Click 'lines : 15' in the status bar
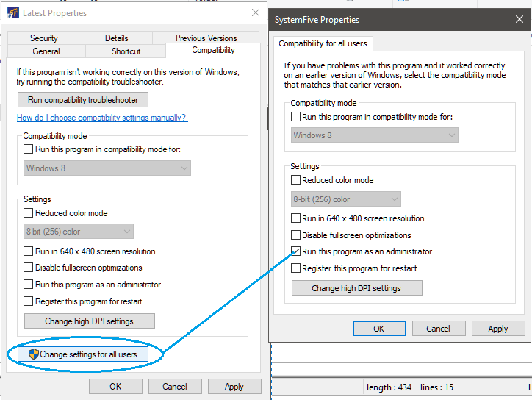532x400 pixels. click(436, 387)
